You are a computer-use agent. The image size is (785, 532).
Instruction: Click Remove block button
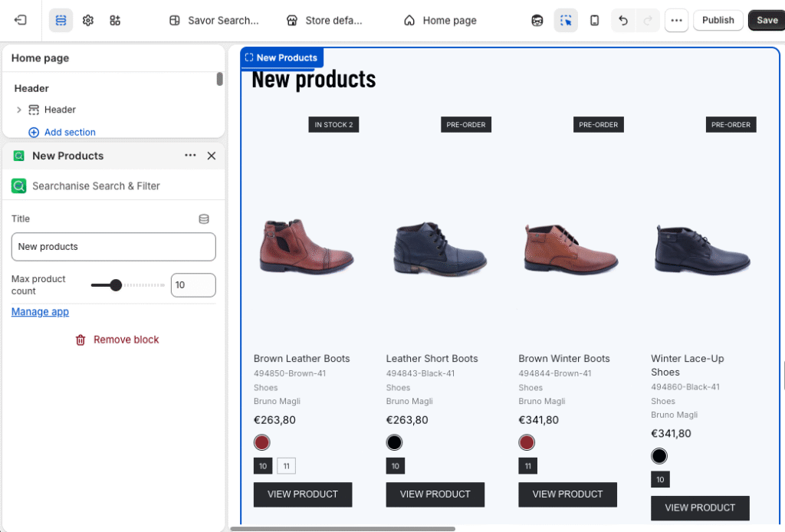[117, 340]
